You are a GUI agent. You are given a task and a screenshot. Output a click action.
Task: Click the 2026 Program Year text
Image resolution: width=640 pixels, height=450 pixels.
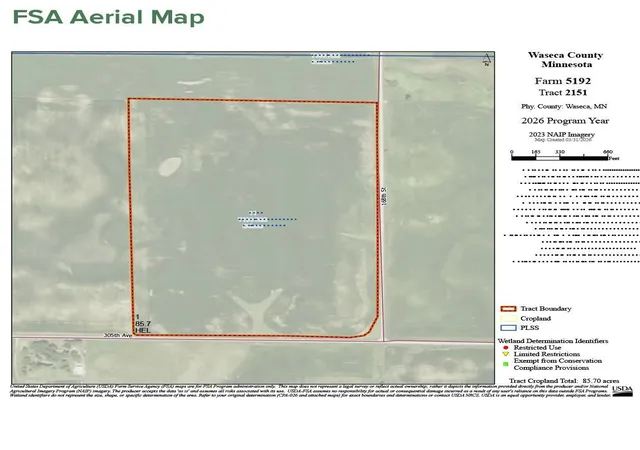tap(565, 121)
